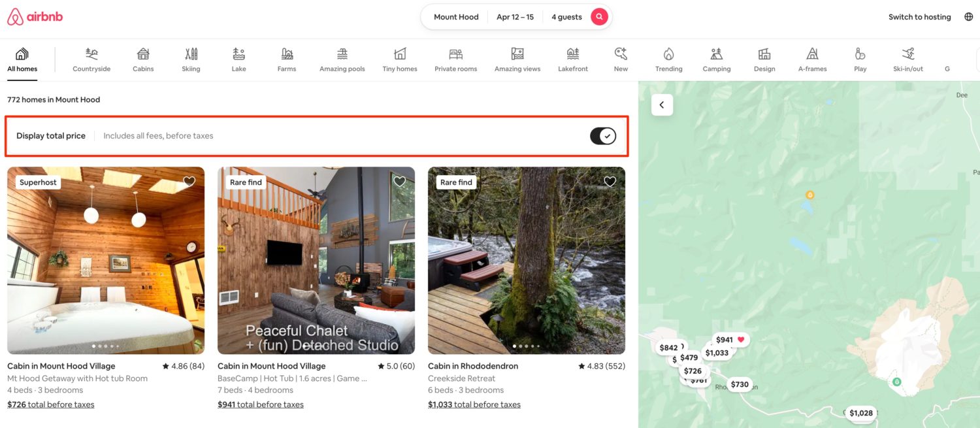Screen dimensions: 980x428
Task: Save the Superhost cabin to wishlist
Action: coord(189,181)
